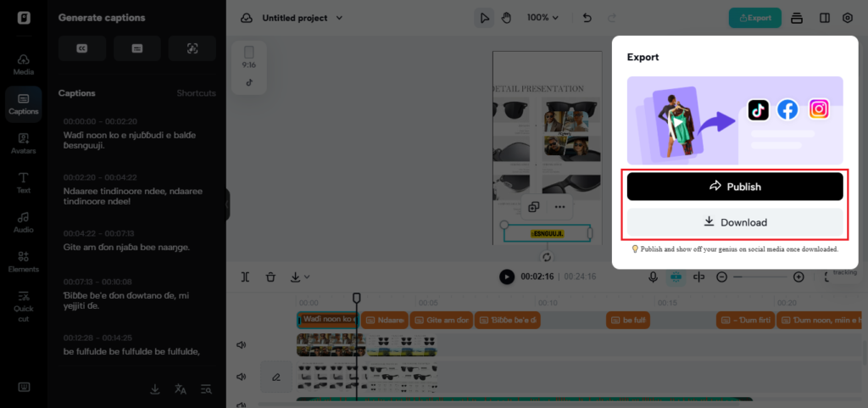
Task: Click the undo arrow icon
Action: tap(587, 18)
